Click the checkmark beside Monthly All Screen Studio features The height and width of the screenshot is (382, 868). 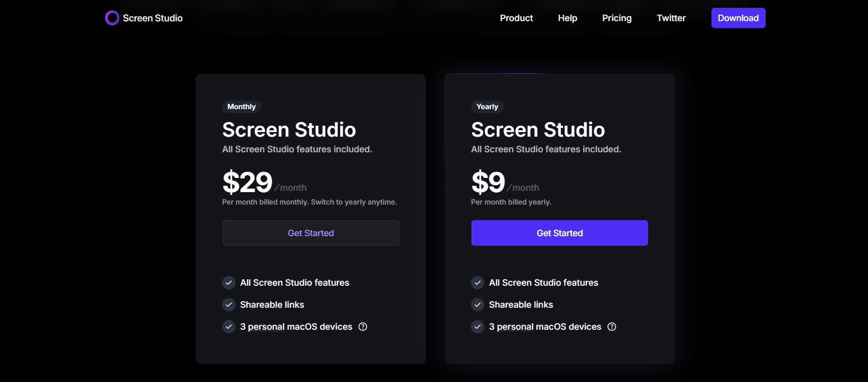[x=229, y=282]
